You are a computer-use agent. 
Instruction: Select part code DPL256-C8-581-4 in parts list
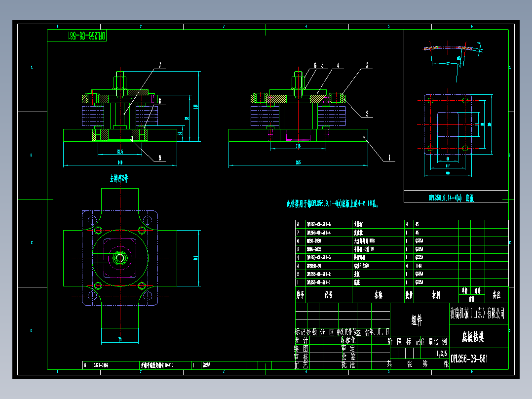tap(319, 233)
